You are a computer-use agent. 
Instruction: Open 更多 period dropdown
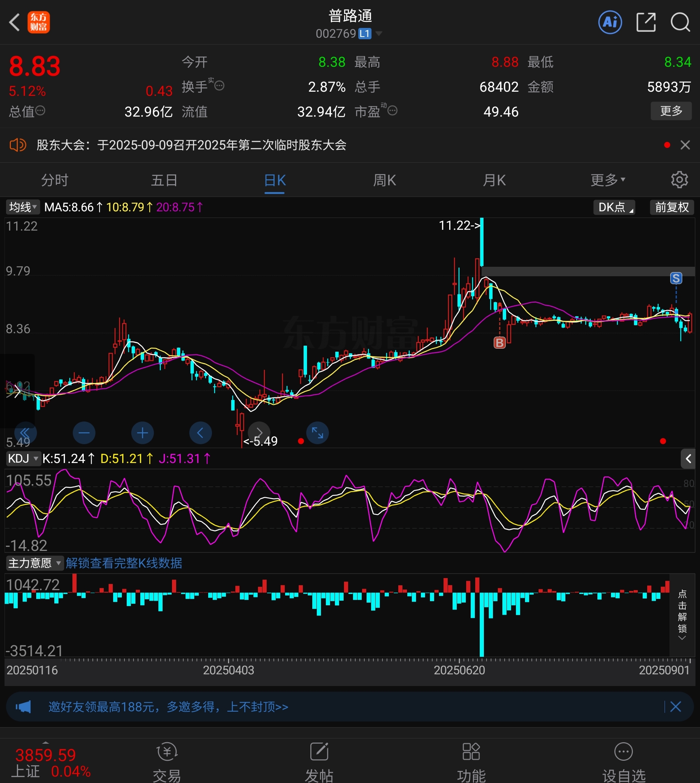608,180
